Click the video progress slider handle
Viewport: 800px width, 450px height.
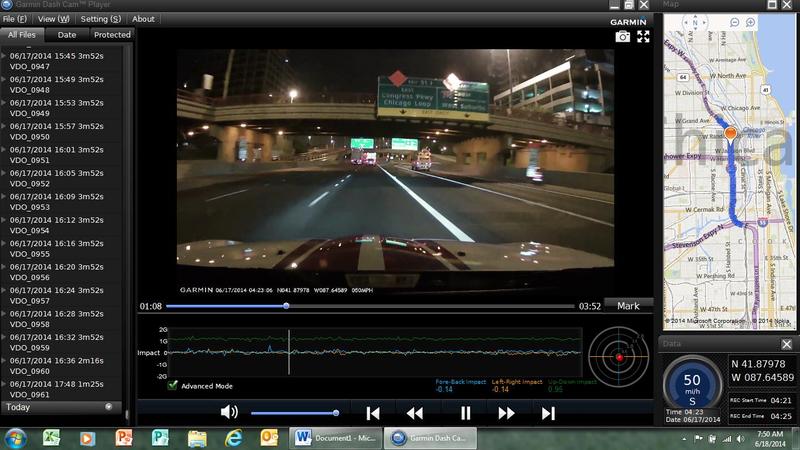coord(286,306)
